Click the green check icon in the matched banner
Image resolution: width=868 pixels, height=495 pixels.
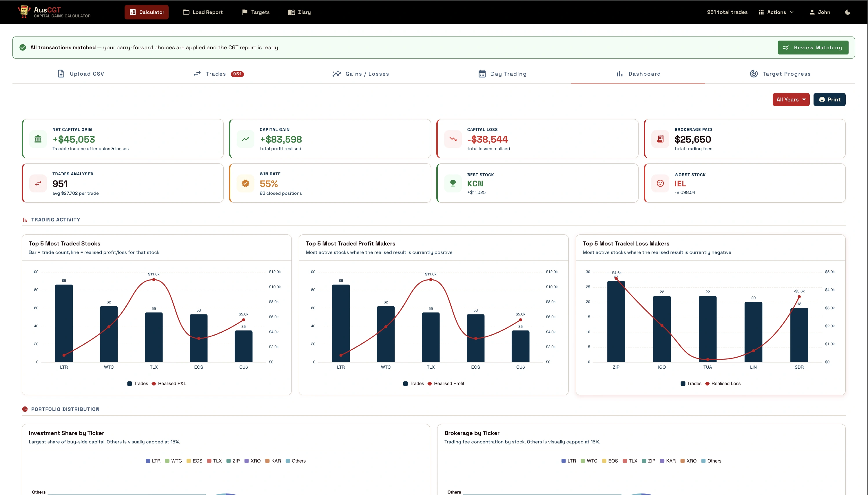point(23,48)
